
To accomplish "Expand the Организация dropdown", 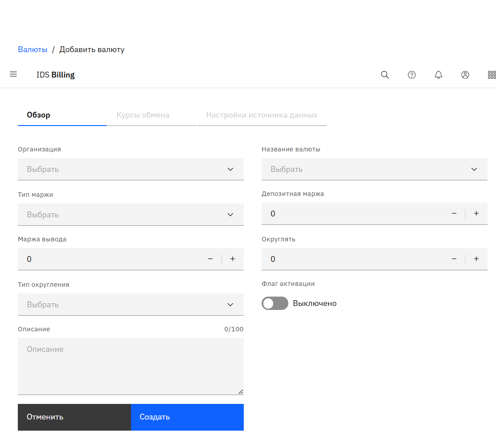I will (131, 169).
